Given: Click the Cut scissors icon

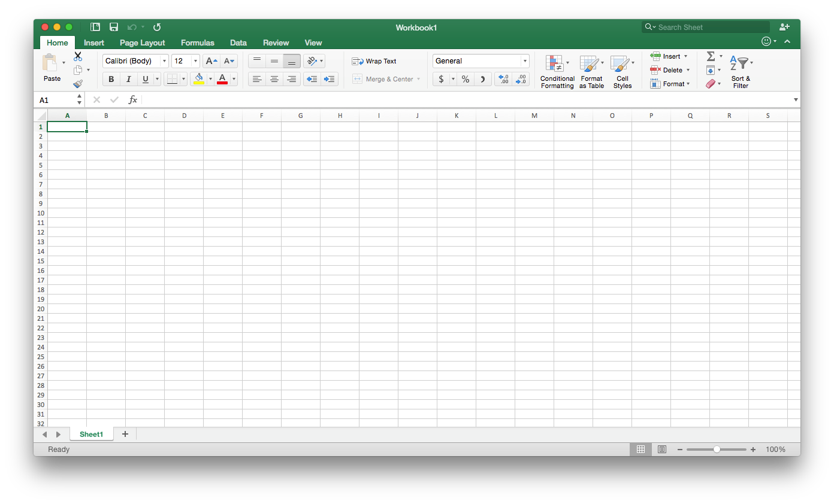Looking at the screenshot, I should pyautogui.click(x=78, y=56).
